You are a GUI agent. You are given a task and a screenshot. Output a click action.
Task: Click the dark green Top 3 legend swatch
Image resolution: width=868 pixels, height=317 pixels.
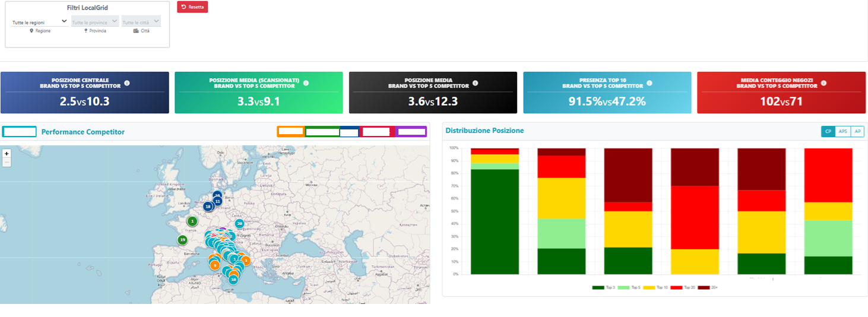click(598, 287)
